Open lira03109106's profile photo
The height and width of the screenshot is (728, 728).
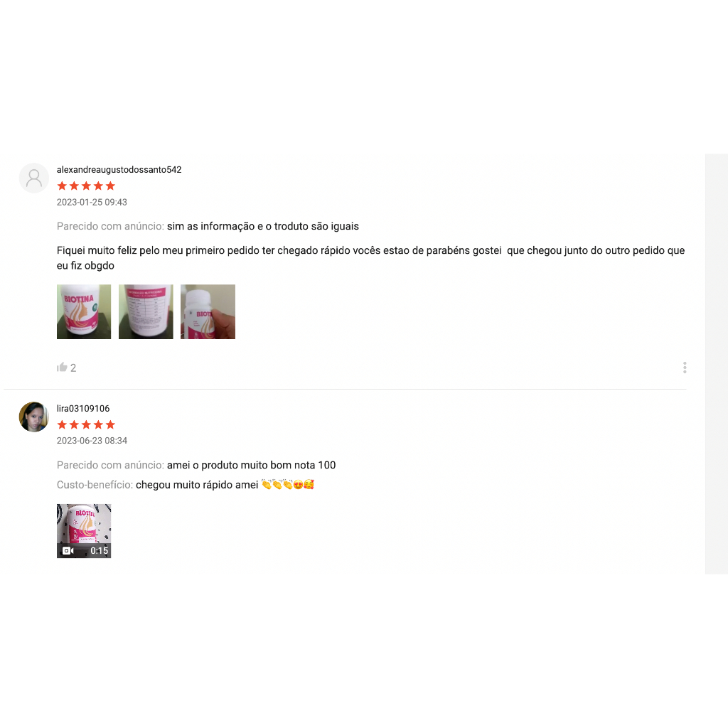pos(34,417)
